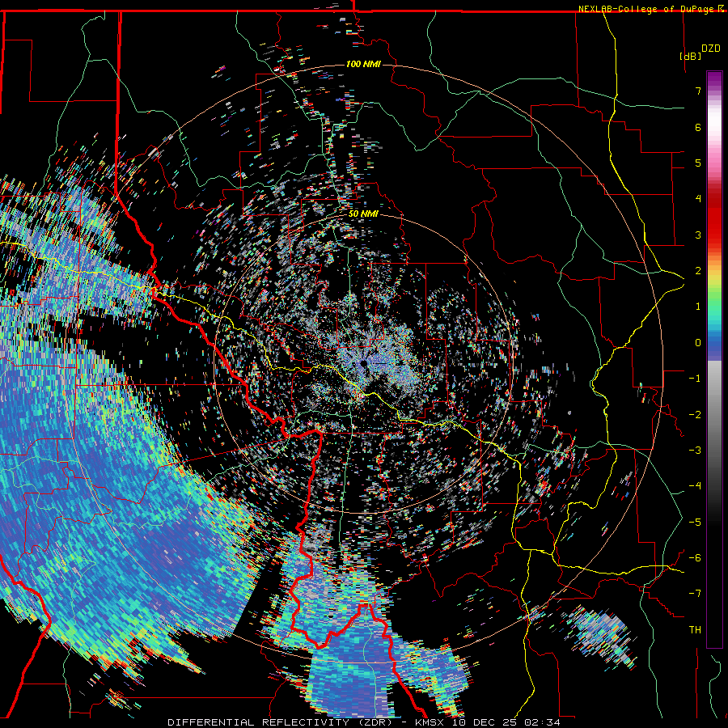The image size is (728, 728).
Task: Click the "4" tick label on the scale
Action: tap(698, 199)
